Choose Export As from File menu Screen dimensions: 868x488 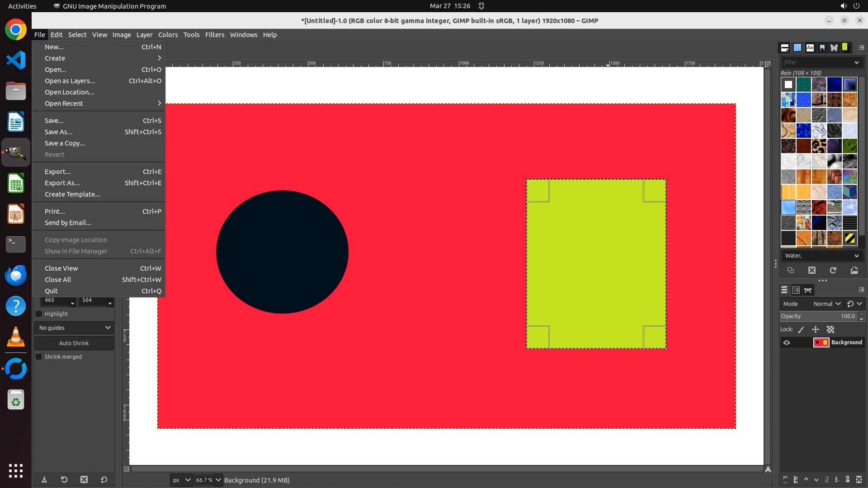pyautogui.click(x=62, y=183)
